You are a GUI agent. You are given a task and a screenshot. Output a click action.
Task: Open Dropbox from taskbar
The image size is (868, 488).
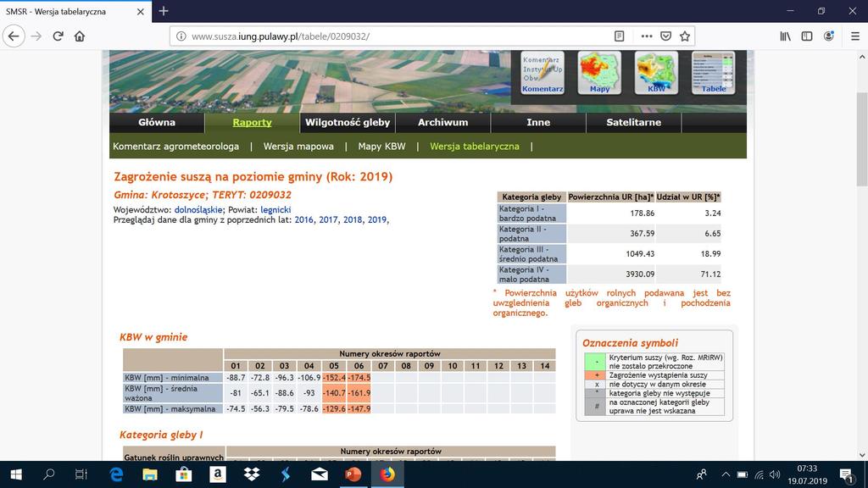click(x=252, y=474)
